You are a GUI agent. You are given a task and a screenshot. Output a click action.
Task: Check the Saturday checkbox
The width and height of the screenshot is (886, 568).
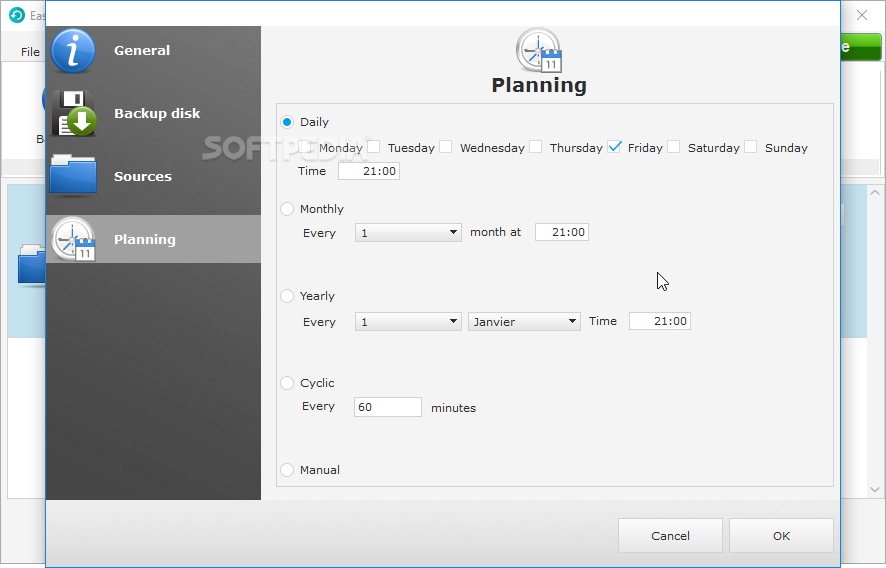(x=674, y=147)
